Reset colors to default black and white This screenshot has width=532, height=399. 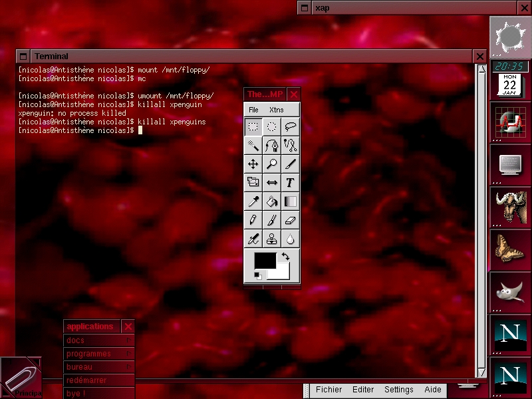pyautogui.click(x=258, y=276)
